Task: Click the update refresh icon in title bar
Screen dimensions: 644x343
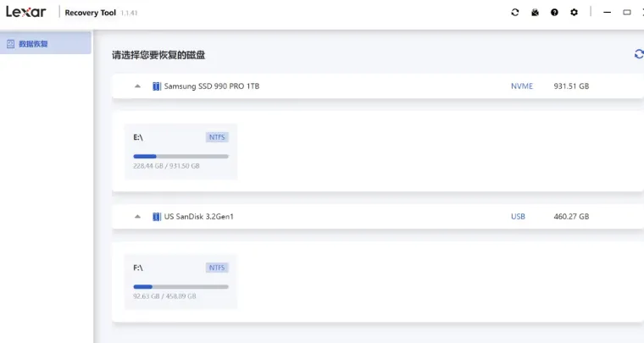Action: 515,13
